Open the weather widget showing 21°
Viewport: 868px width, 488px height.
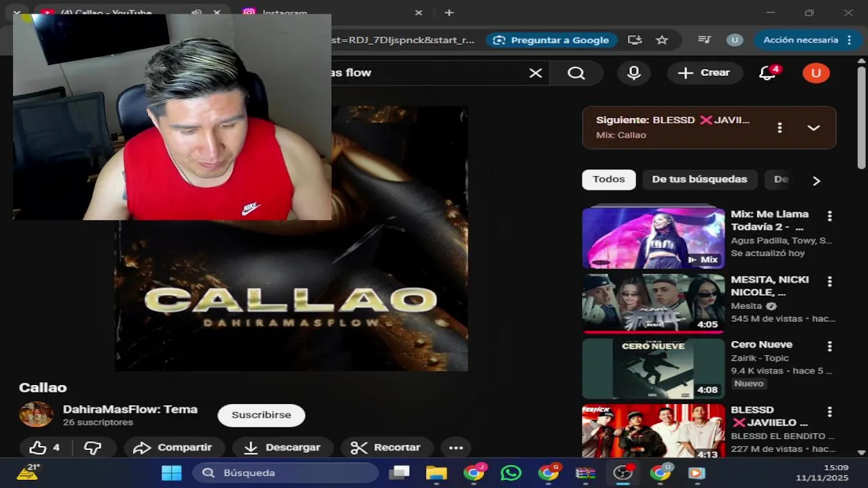(28, 472)
